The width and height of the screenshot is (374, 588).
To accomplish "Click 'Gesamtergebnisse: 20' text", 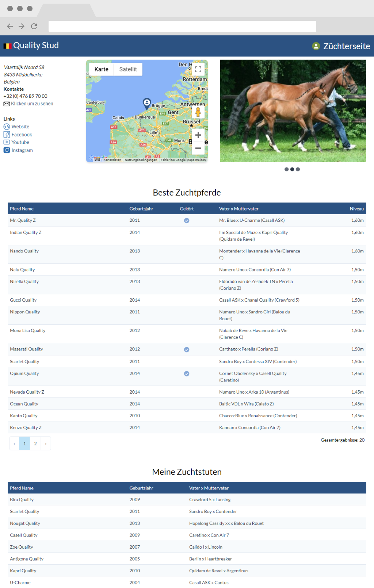I will [343, 440].
